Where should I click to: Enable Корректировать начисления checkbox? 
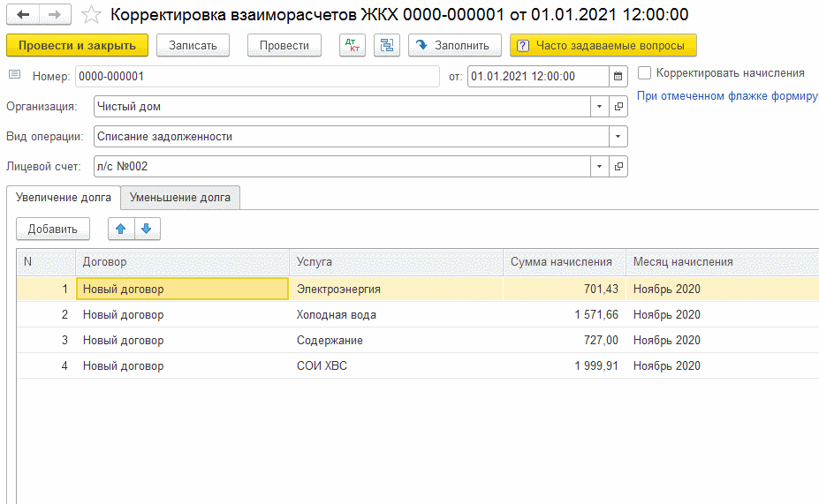[x=645, y=73]
